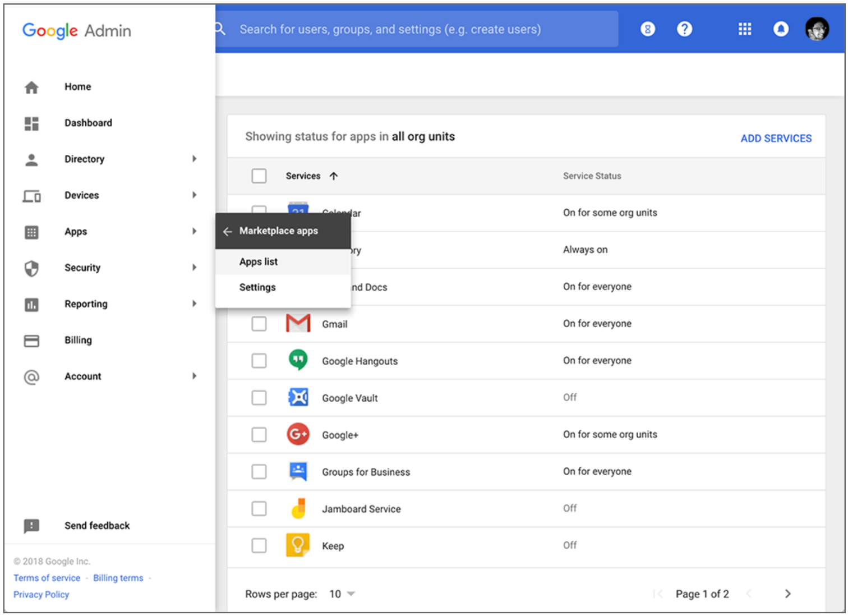Click the Google Vault service icon
The width and height of the screenshot is (848, 616).
(298, 398)
